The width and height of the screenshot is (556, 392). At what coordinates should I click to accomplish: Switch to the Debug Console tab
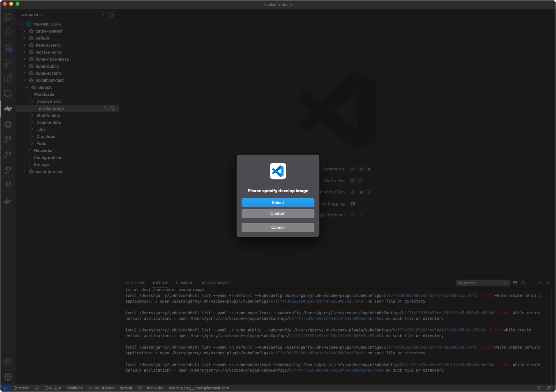(x=216, y=283)
